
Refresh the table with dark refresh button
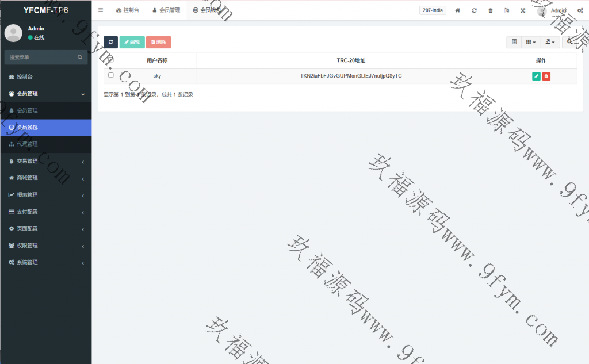(110, 42)
